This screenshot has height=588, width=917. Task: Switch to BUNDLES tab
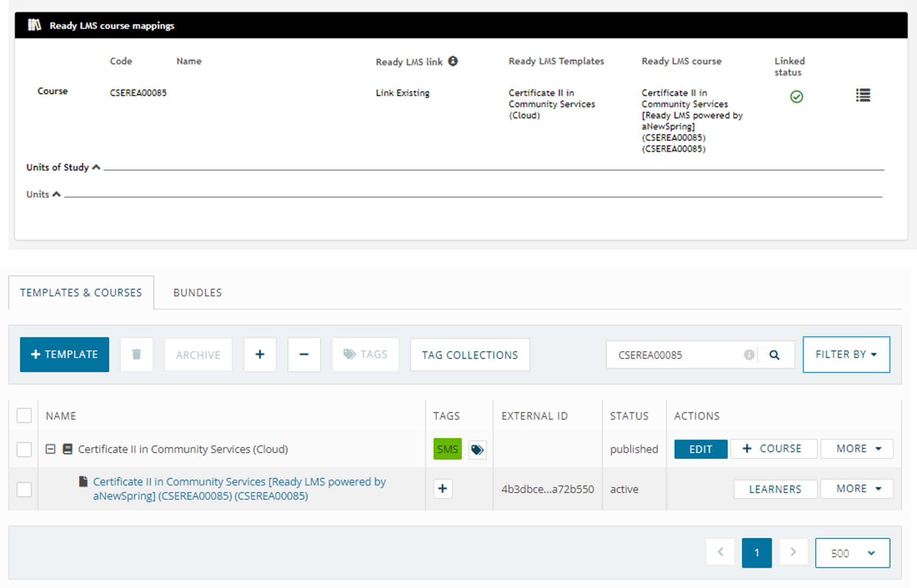pyautogui.click(x=197, y=293)
